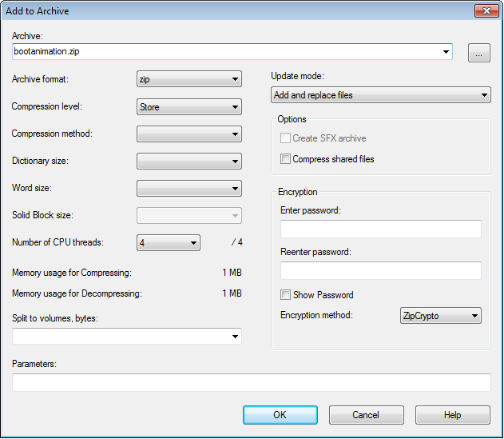The image size is (504, 439).
Task: Select the Encryption method dropdown
Action: pyautogui.click(x=440, y=316)
